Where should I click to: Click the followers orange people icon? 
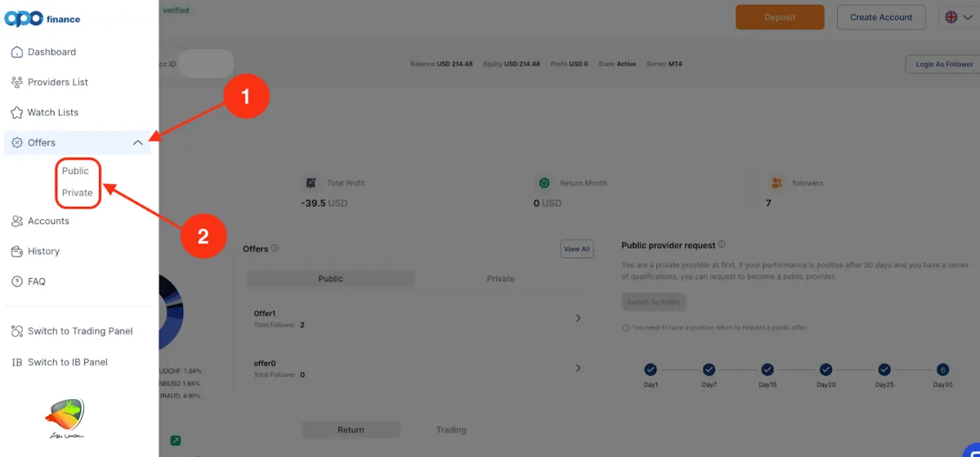click(776, 183)
